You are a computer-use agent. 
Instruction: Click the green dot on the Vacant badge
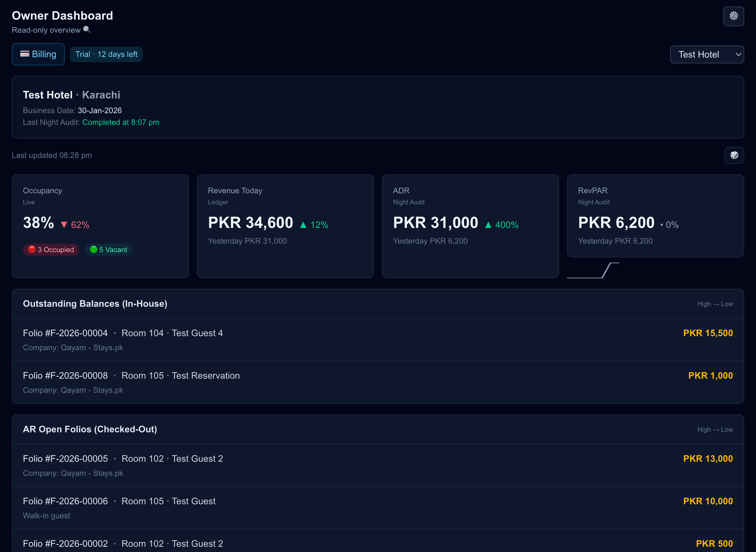point(94,249)
